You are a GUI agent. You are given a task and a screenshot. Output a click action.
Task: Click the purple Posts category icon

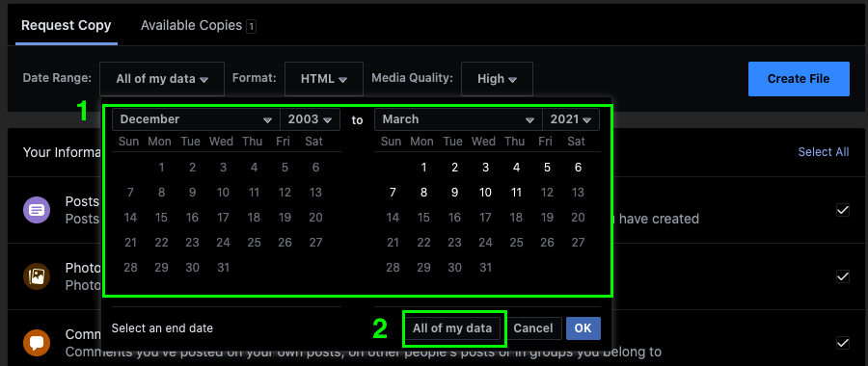point(37,210)
